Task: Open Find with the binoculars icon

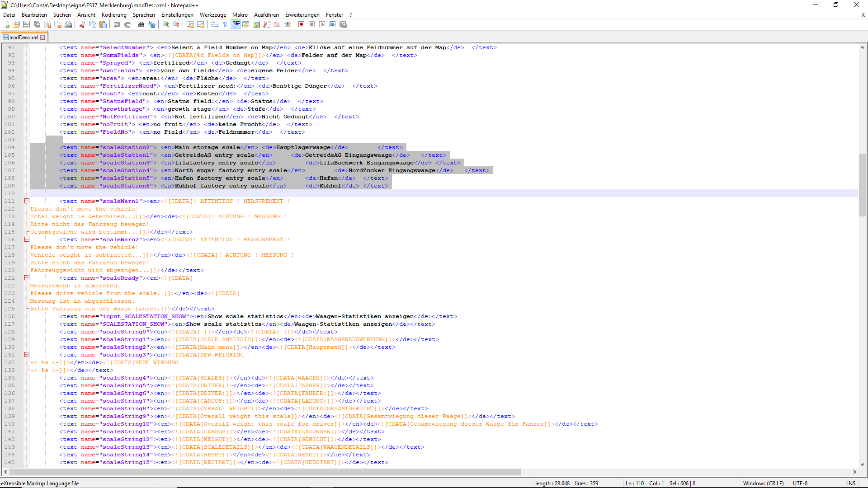Action: (142, 24)
